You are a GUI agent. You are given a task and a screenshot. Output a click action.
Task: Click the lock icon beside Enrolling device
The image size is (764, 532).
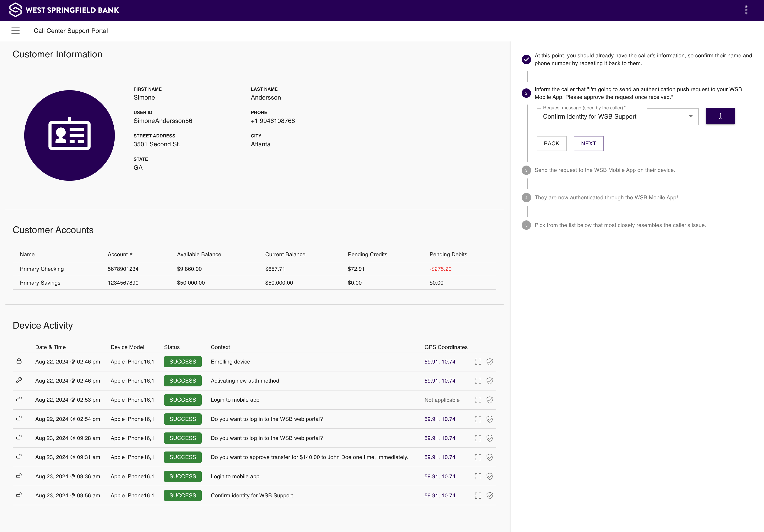click(19, 361)
